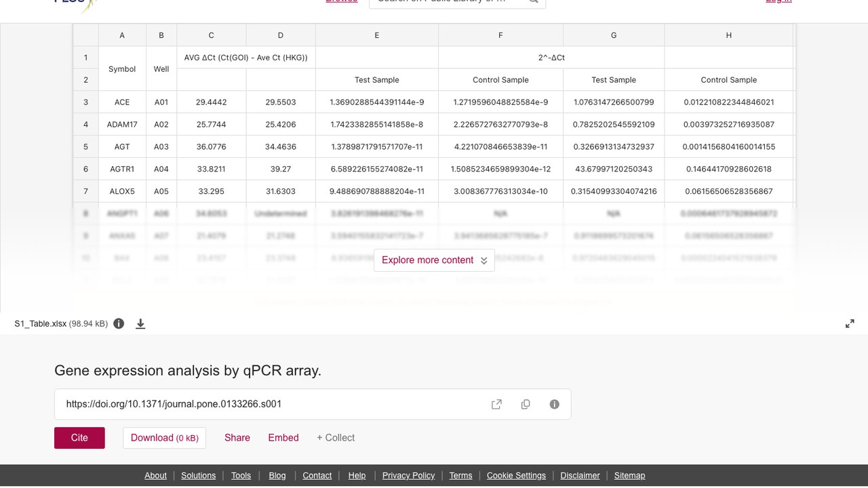Click the Cite button

point(79,438)
